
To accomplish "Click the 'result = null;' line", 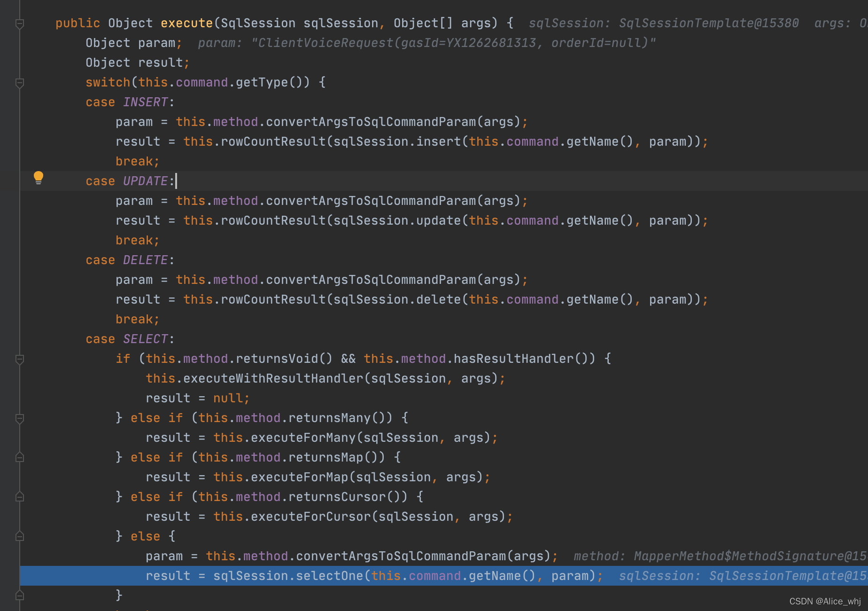I will [198, 398].
